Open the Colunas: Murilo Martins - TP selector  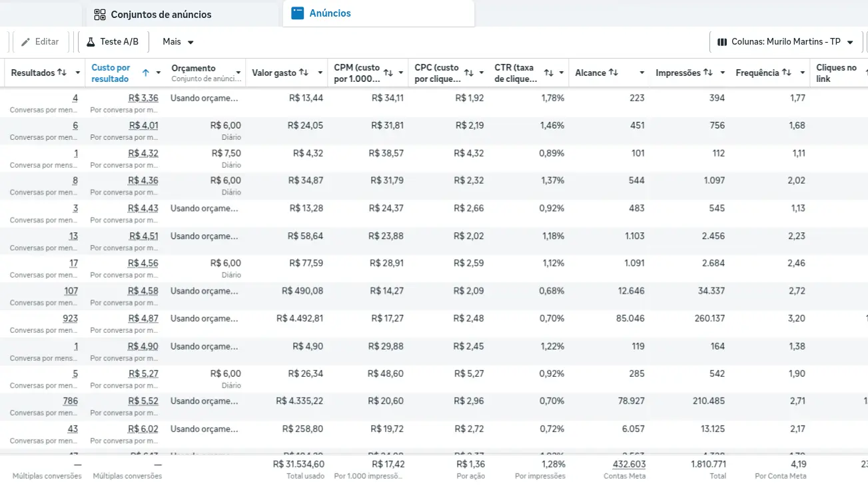[785, 42]
